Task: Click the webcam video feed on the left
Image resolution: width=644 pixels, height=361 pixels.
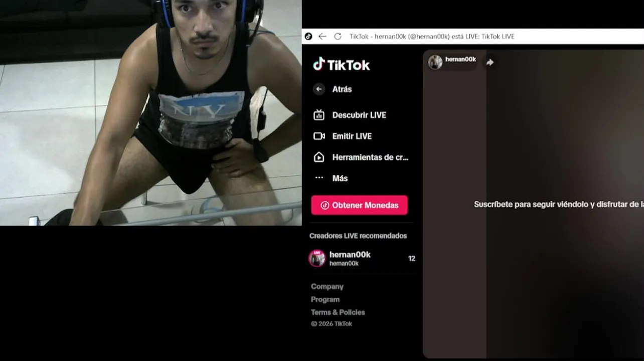Action: (x=150, y=113)
